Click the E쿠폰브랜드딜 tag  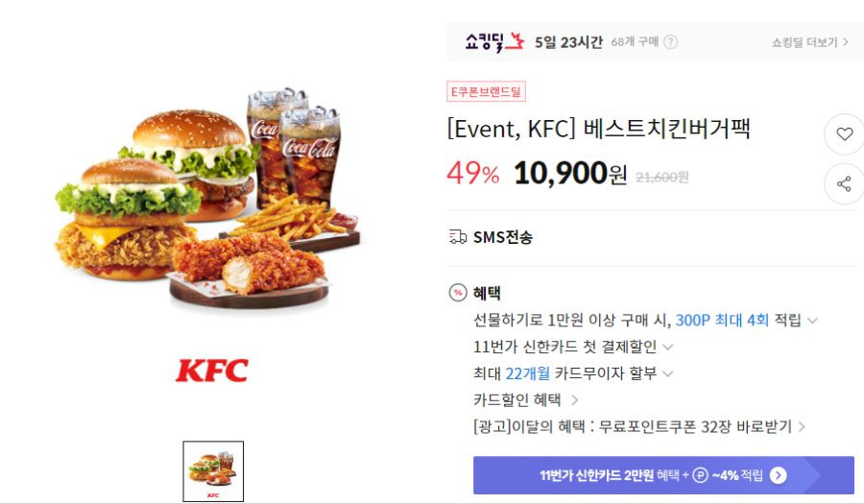[486, 91]
